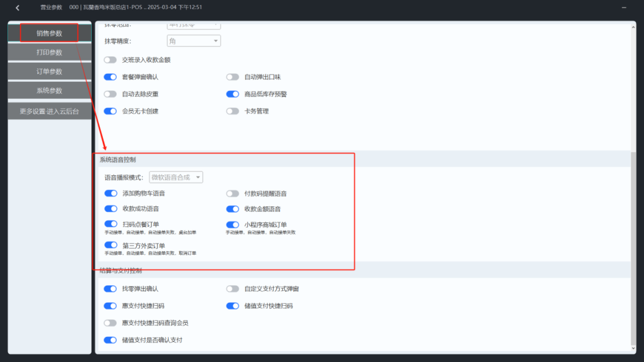Click the 营业参数 title text
This screenshot has width=644, height=362.
[51, 7]
